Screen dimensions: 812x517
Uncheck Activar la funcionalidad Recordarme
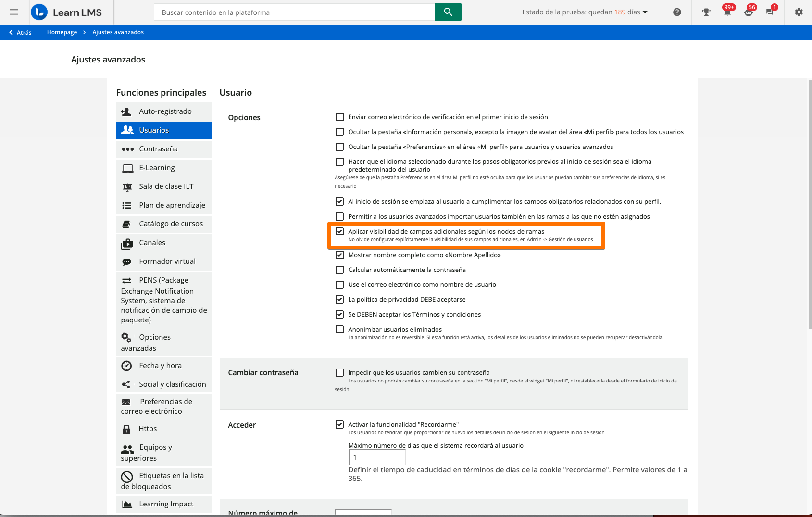(339, 424)
